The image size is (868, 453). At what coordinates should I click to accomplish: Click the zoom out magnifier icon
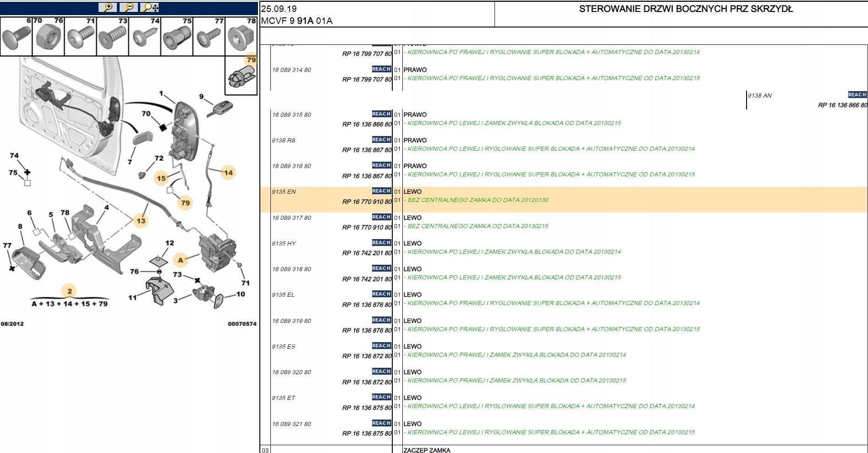point(129,7)
